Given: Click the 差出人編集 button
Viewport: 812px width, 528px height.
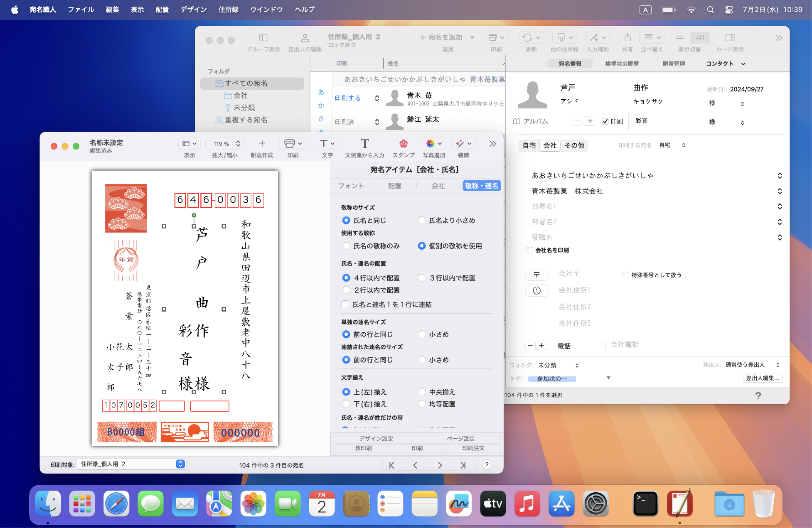Looking at the screenshot, I should (x=763, y=378).
